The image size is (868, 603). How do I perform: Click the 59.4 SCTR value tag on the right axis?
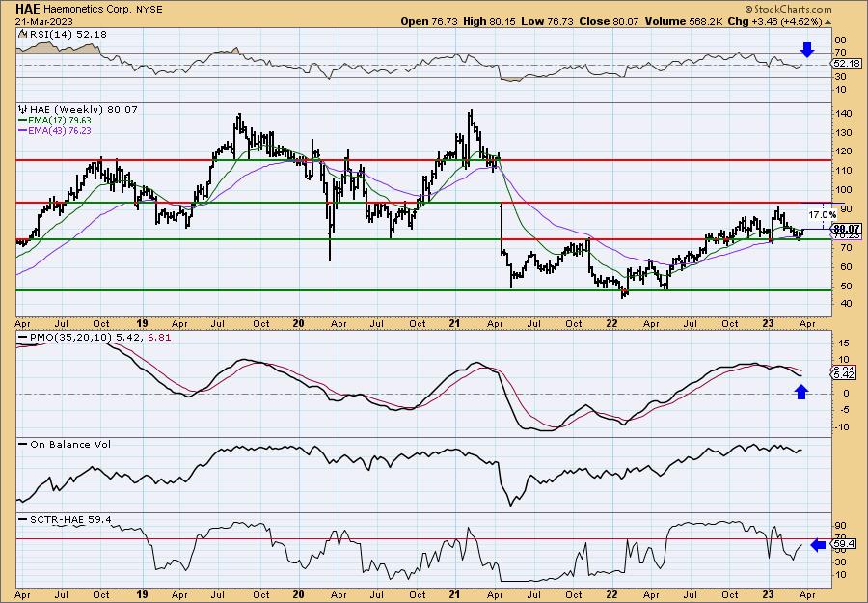[845, 544]
